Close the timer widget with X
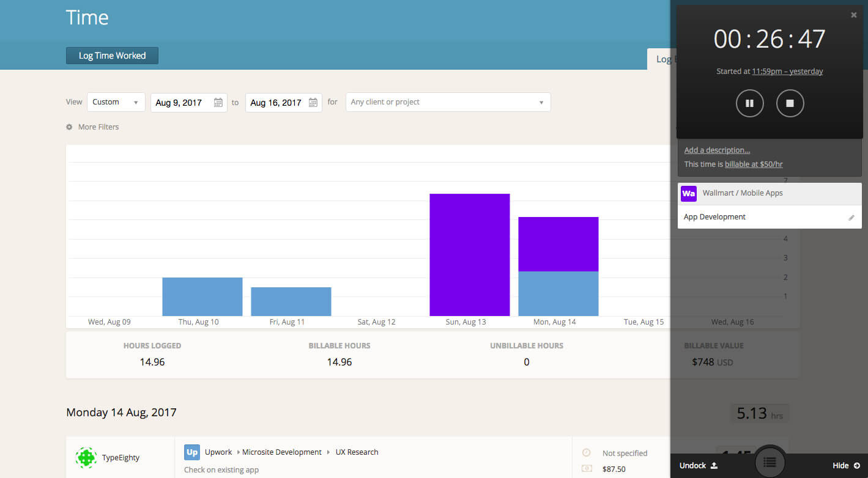Viewport: 868px width, 478px height. coord(853,15)
